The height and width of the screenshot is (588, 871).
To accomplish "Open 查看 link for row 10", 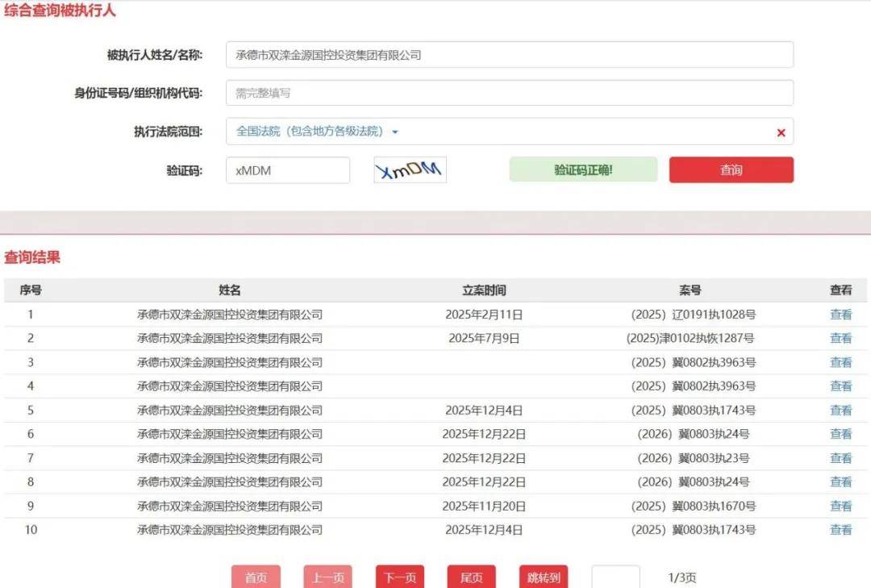I will 840,530.
